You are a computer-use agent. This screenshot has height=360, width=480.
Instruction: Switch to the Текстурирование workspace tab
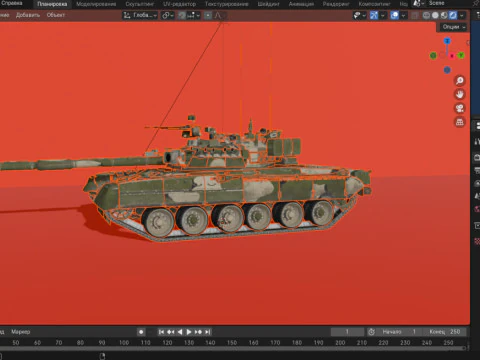226,4
